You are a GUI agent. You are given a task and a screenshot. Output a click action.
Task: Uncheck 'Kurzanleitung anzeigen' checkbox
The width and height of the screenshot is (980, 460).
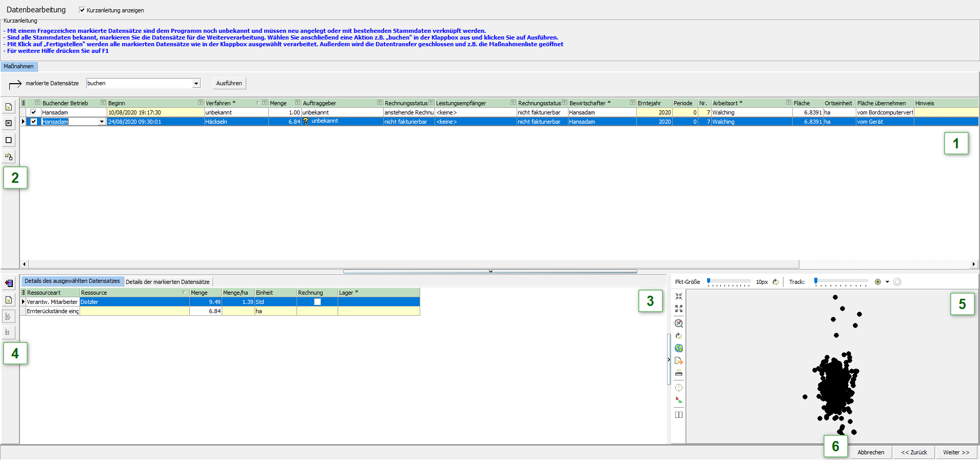(x=82, y=10)
